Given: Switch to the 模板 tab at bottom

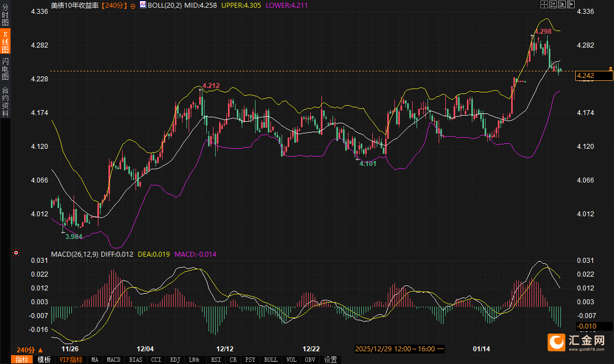Looking at the screenshot, I should click(x=44, y=360).
